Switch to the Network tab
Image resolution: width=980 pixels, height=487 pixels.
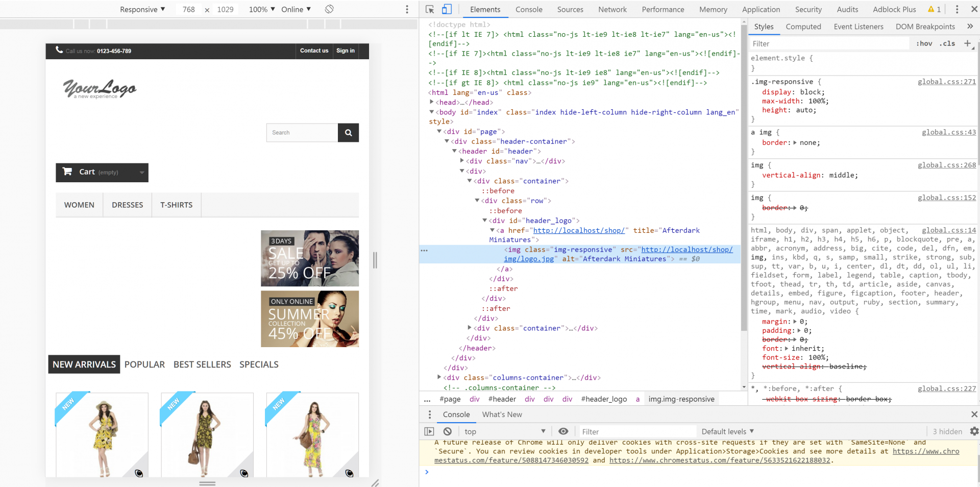[612, 9]
